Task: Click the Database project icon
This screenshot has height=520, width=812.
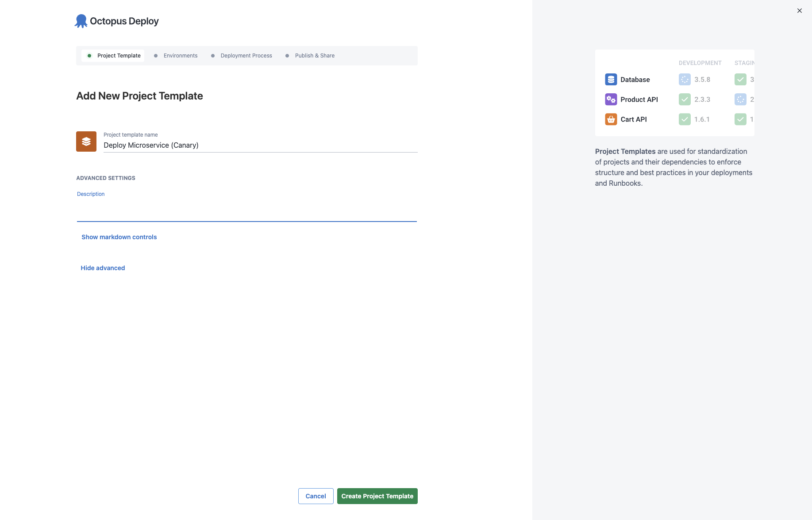Action: pyautogui.click(x=611, y=80)
